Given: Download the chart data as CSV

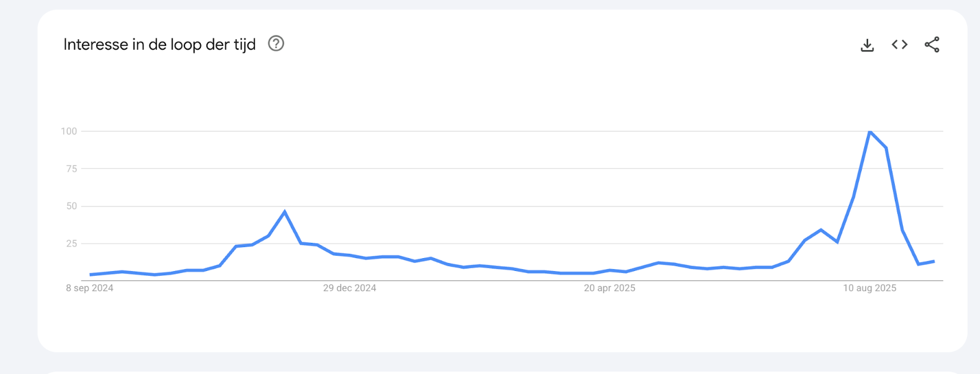Looking at the screenshot, I should click(867, 45).
